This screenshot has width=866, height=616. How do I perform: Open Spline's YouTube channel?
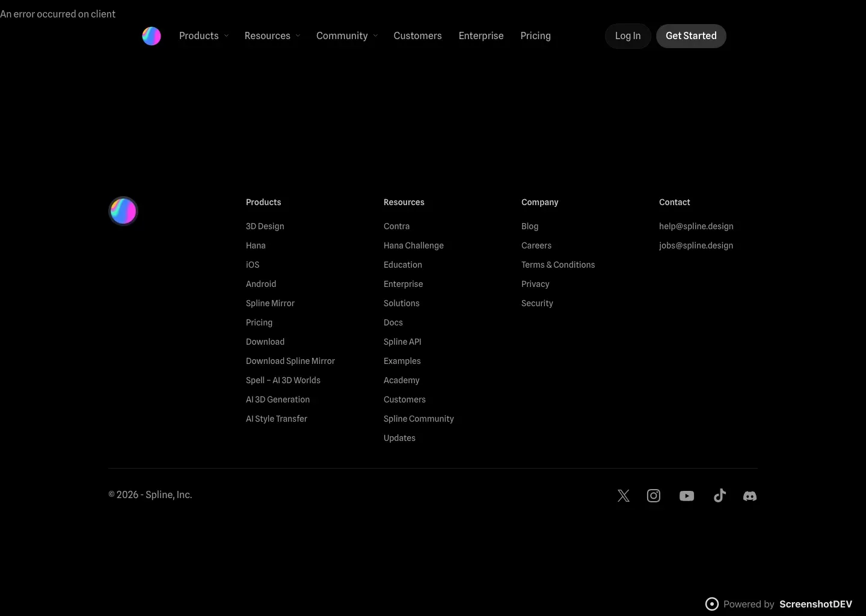click(x=687, y=496)
